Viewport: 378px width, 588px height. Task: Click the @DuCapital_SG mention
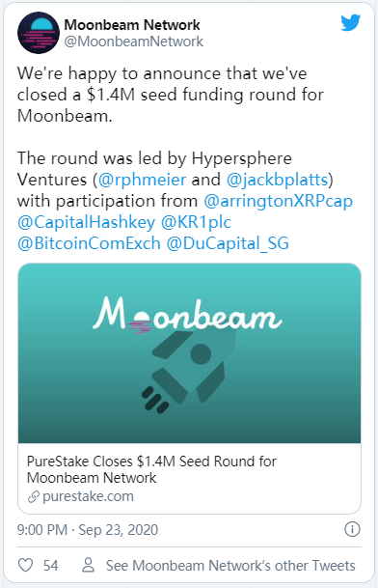(228, 243)
